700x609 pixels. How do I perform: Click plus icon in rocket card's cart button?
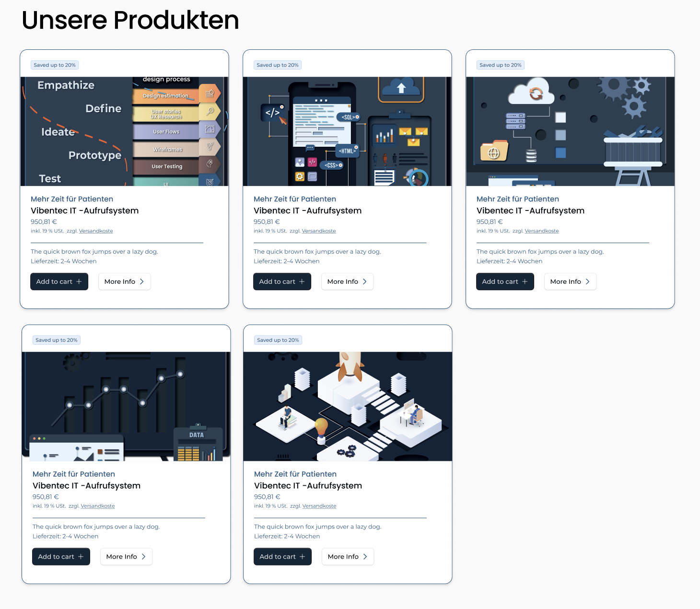(x=303, y=557)
